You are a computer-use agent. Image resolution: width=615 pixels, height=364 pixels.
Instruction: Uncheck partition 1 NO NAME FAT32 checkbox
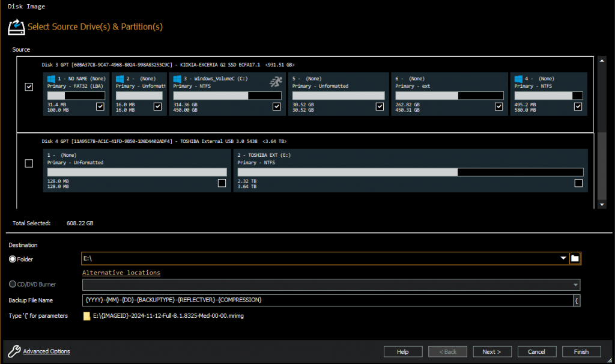point(100,106)
